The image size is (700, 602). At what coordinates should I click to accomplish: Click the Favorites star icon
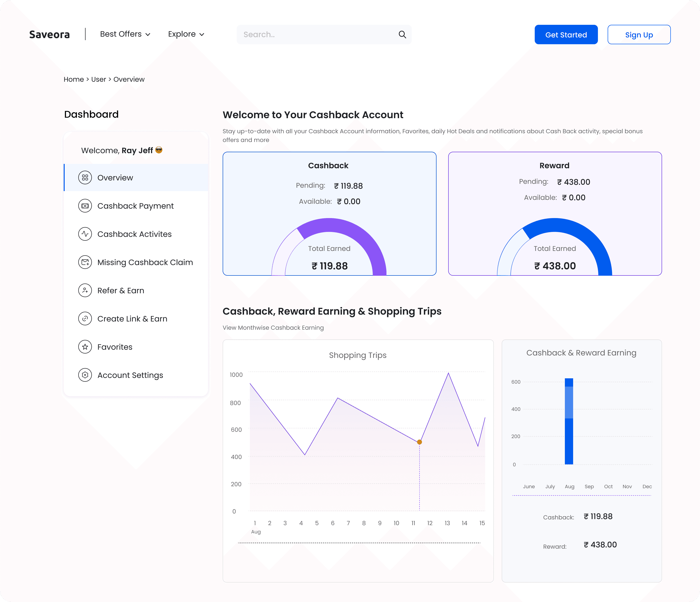[85, 347]
